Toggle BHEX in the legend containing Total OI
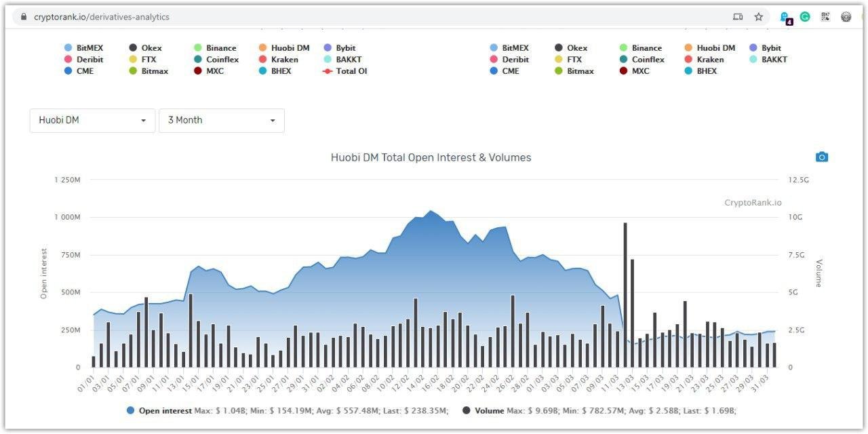Image resolution: width=868 pixels, height=434 pixels. [275, 71]
